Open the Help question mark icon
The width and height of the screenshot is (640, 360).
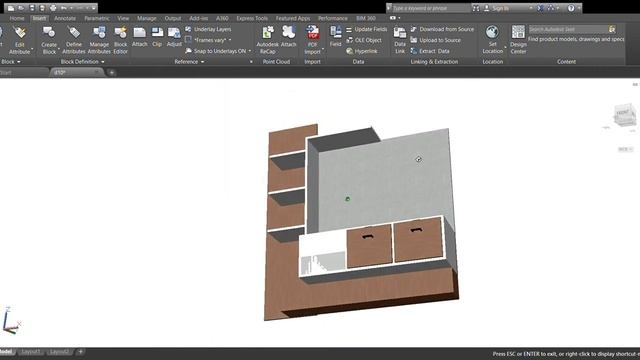571,8
